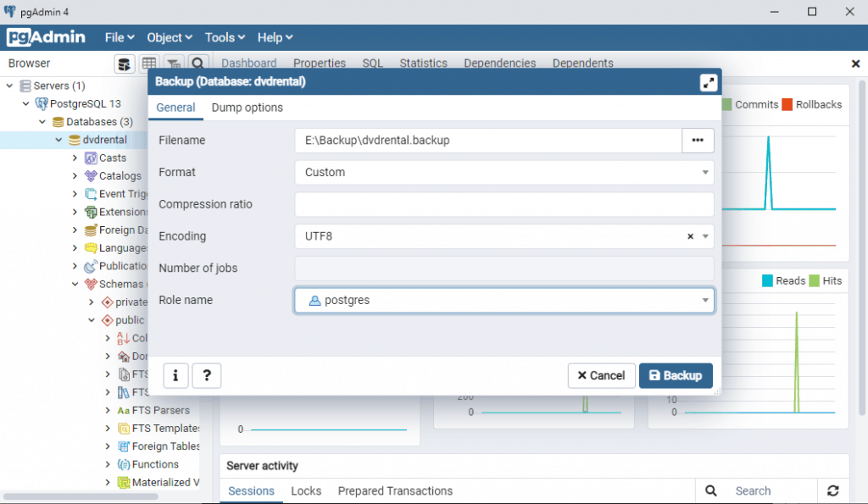Open the Tools menu
The image size is (868, 504).
224,37
